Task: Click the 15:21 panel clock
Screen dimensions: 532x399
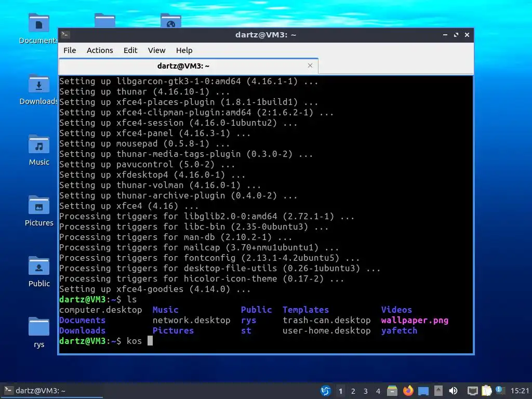Action: 520,391
